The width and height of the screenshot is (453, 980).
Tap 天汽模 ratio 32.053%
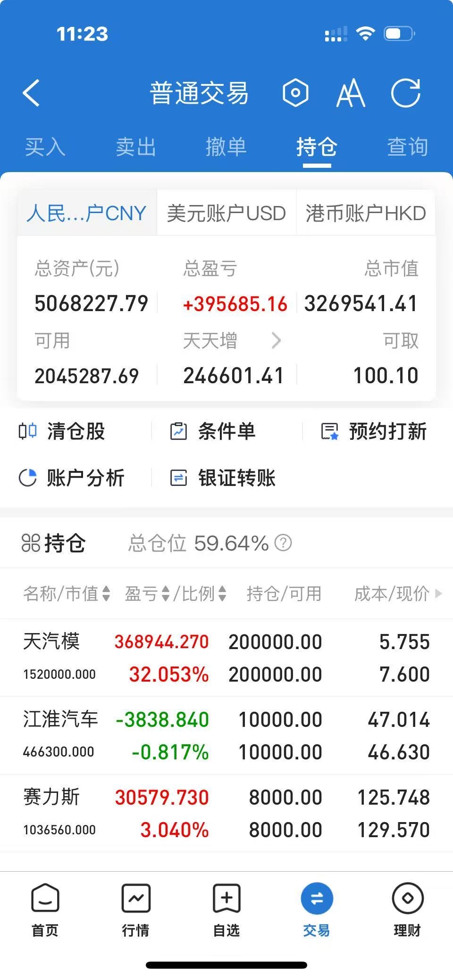click(169, 674)
